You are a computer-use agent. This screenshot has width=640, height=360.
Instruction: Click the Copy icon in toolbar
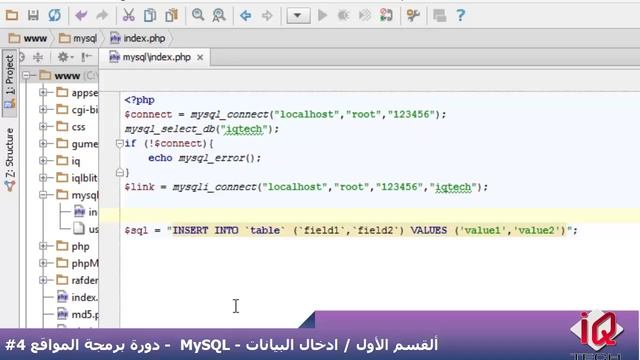[x=150, y=16]
